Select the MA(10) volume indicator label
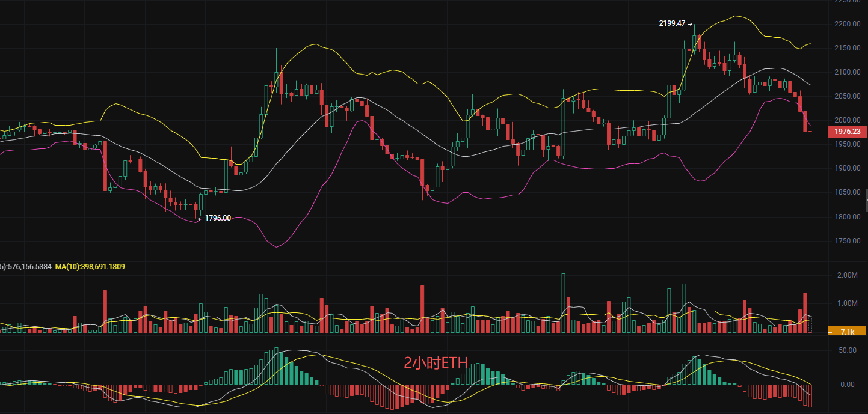This screenshot has width=868, height=414. click(90, 266)
